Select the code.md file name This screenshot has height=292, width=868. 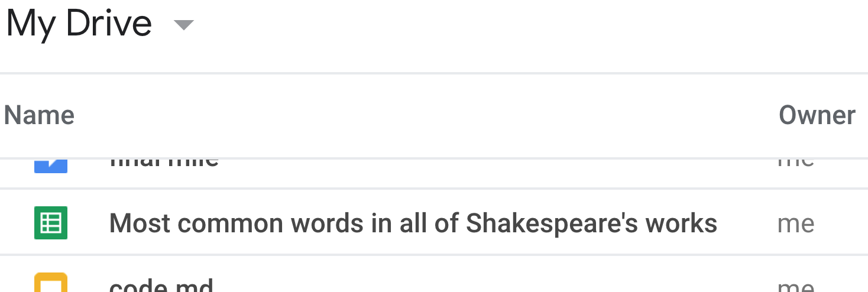161,286
